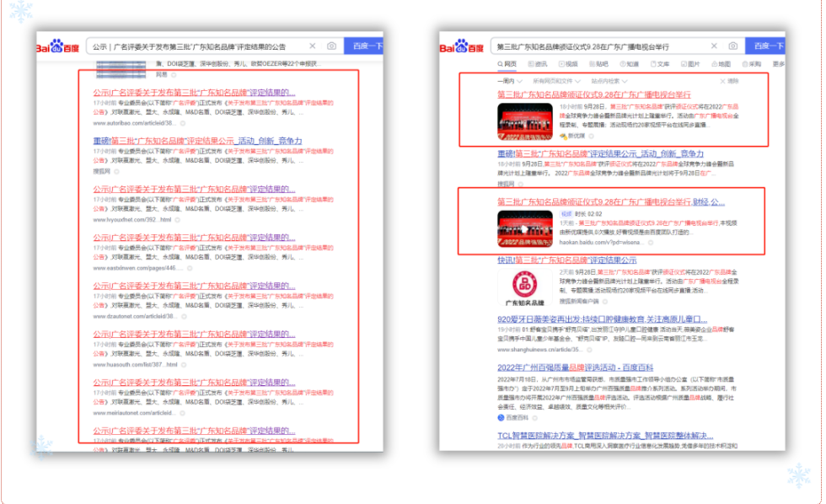
Task: Switch to the 视频 tab
Action: point(568,64)
